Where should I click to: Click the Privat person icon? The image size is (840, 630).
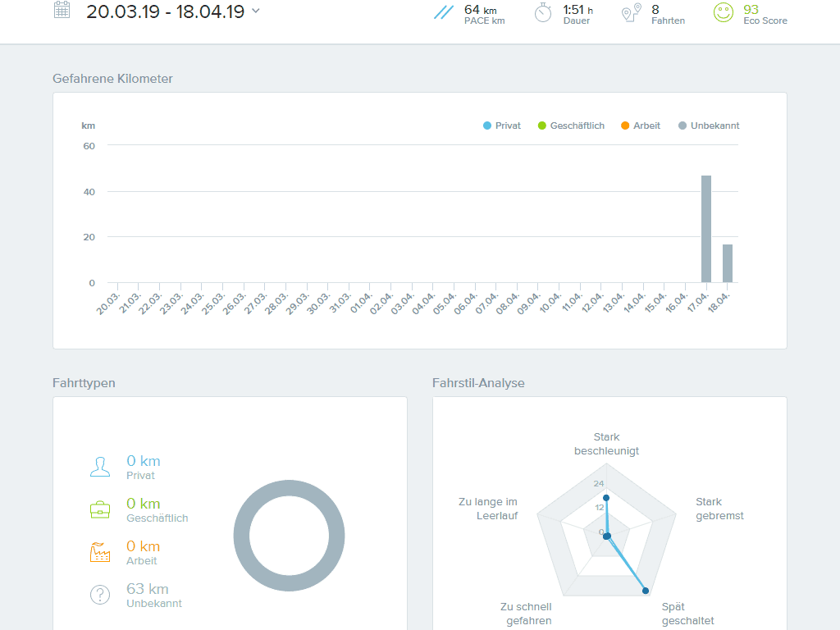(x=100, y=467)
